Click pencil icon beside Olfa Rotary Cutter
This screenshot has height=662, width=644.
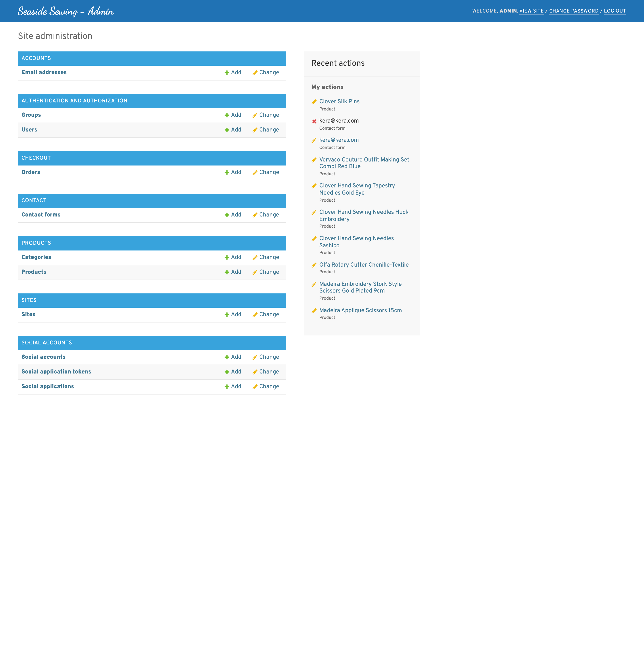(x=314, y=265)
